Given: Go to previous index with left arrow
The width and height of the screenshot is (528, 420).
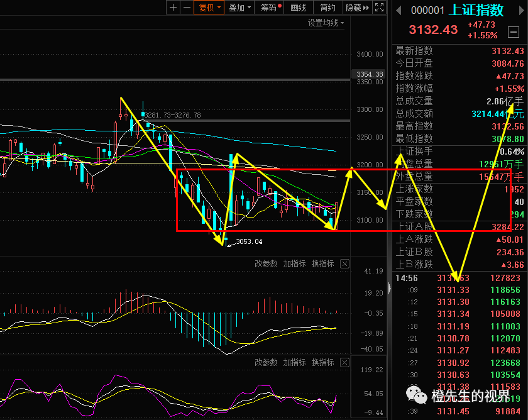Looking at the screenshot, I should 399,11.
